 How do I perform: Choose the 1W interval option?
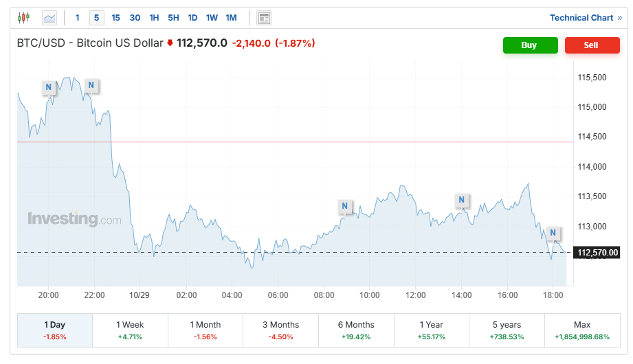click(212, 18)
